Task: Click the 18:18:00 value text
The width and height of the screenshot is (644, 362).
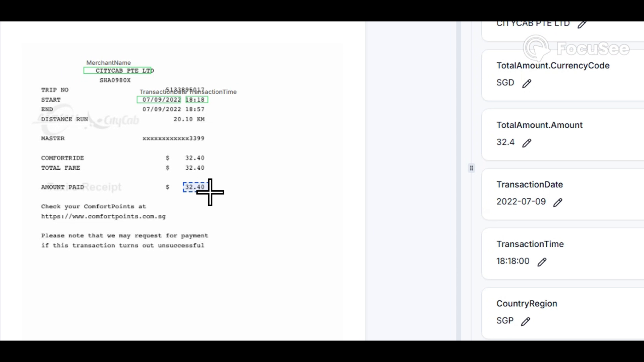Action: [x=513, y=261]
